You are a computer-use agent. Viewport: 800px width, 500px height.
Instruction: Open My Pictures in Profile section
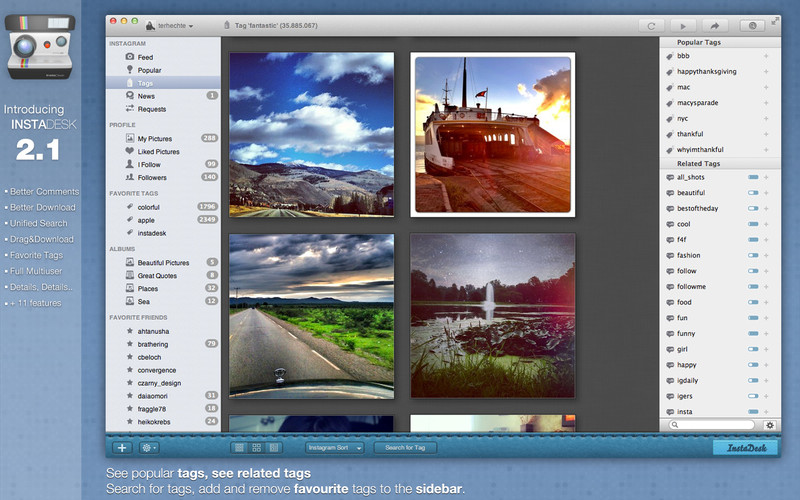pyautogui.click(x=156, y=138)
